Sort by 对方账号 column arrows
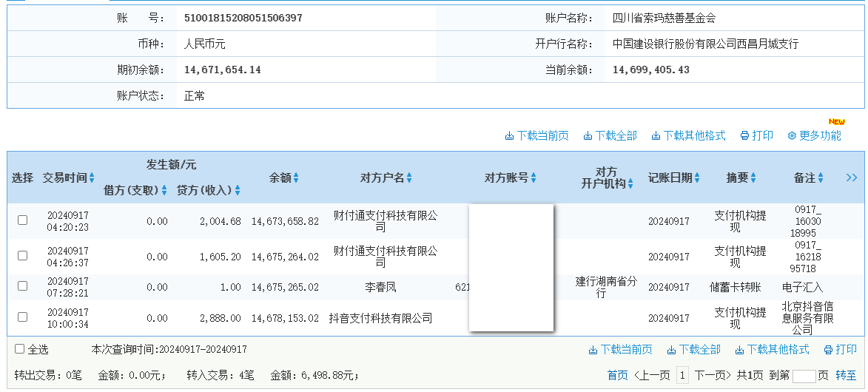This screenshot has height=392, width=868. pyautogui.click(x=534, y=178)
